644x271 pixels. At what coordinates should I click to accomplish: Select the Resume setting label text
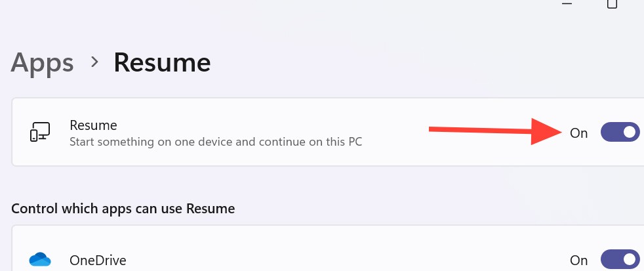93,125
